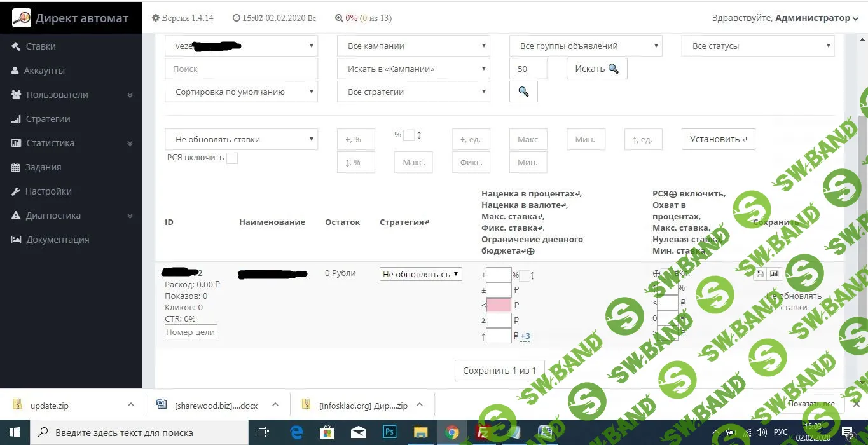This screenshot has height=445, width=868.
Task: Launch Photoshop from the Windows taskbar
Action: pyautogui.click(x=389, y=432)
